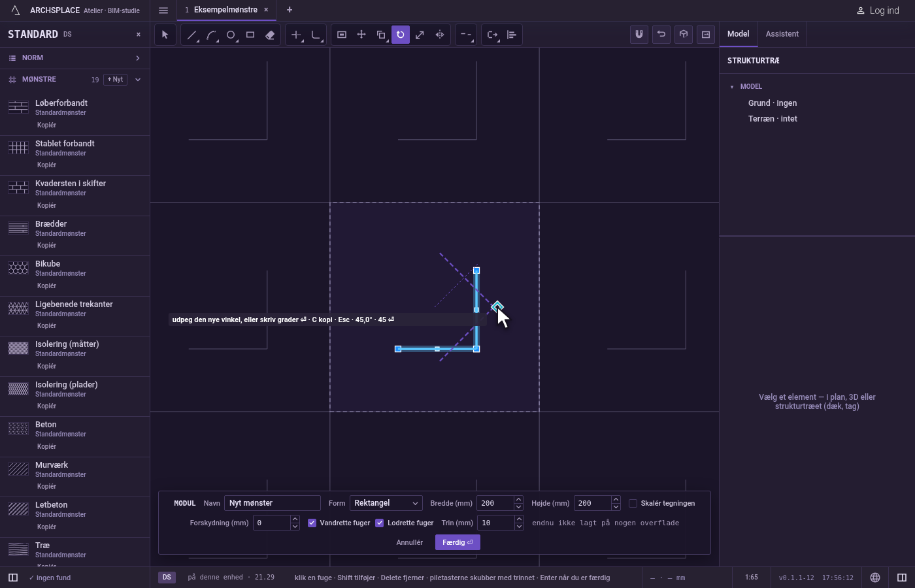Select the Circle drawing tool
This screenshot has height=588, width=915.
click(231, 35)
